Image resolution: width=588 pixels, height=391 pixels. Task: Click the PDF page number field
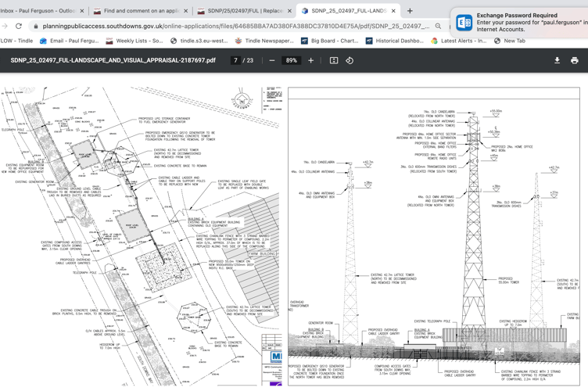pos(235,60)
